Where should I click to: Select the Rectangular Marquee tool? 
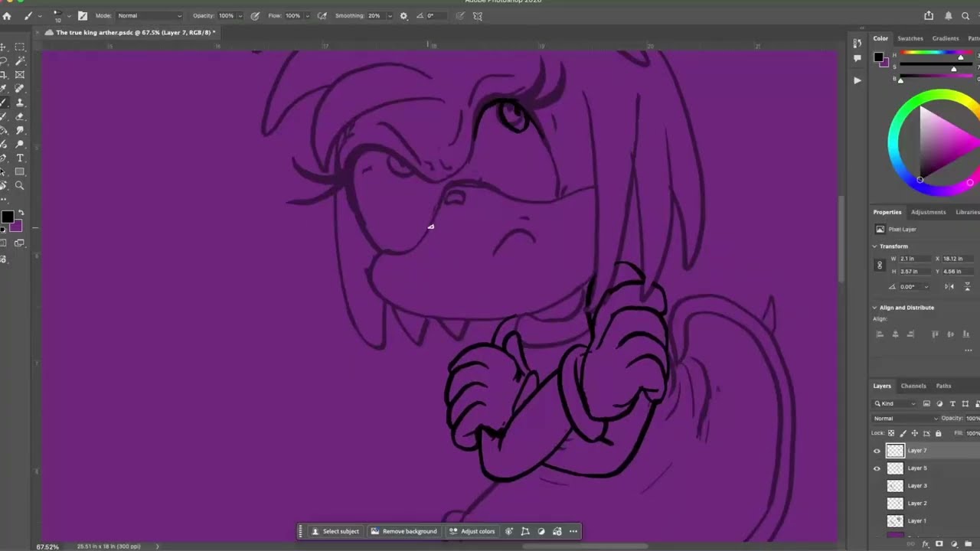click(20, 47)
